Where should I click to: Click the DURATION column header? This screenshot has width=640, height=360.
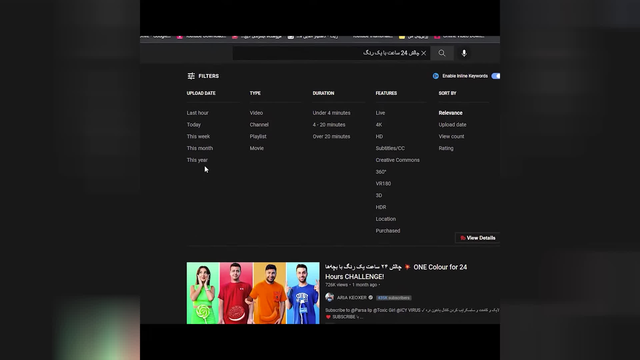(x=323, y=93)
